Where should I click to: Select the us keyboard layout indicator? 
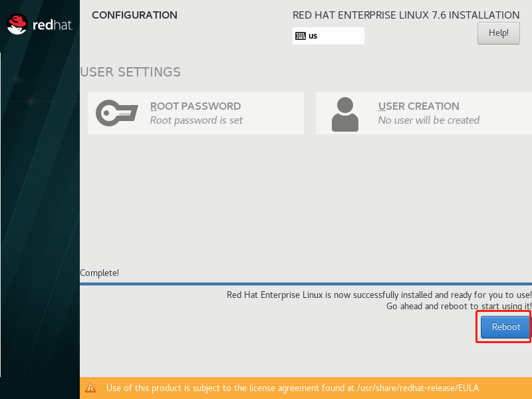point(328,36)
